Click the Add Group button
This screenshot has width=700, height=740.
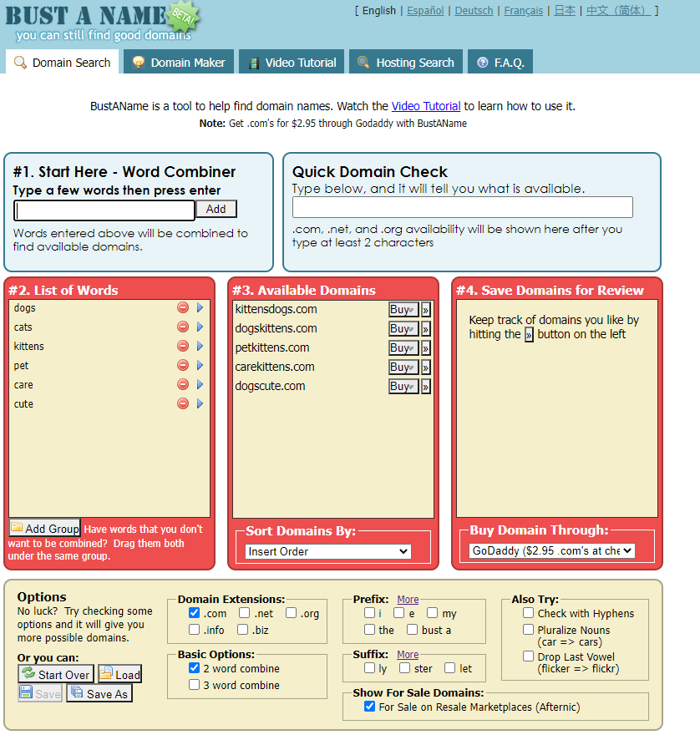click(45, 528)
